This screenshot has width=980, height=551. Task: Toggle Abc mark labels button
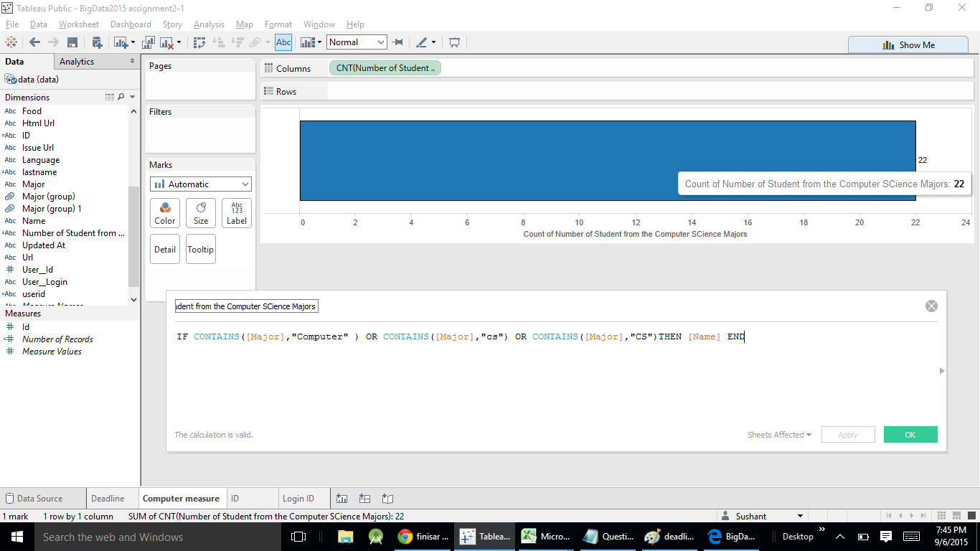click(x=283, y=42)
